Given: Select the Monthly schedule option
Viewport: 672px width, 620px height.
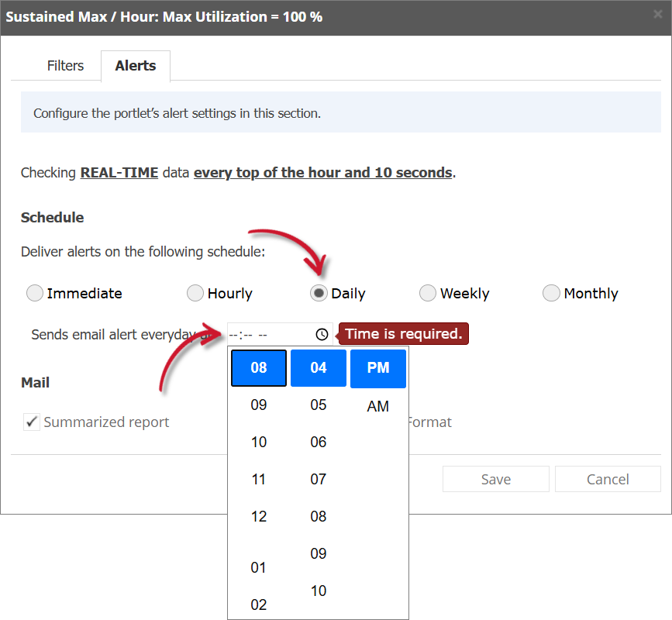Looking at the screenshot, I should coord(551,293).
